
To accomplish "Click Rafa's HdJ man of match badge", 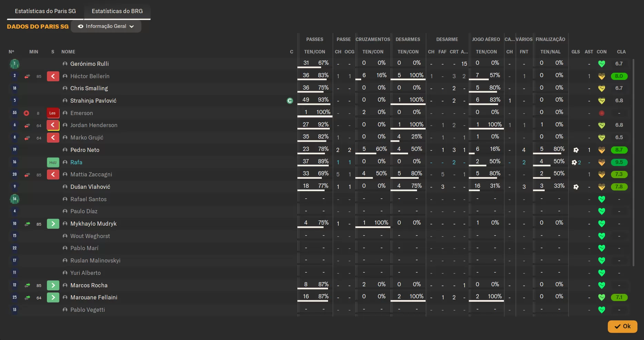I will click(53, 162).
